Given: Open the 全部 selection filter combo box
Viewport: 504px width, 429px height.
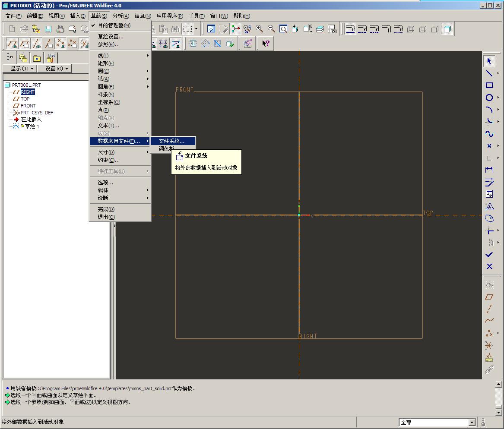Looking at the screenshot, I should pyautogui.click(x=437, y=422).
